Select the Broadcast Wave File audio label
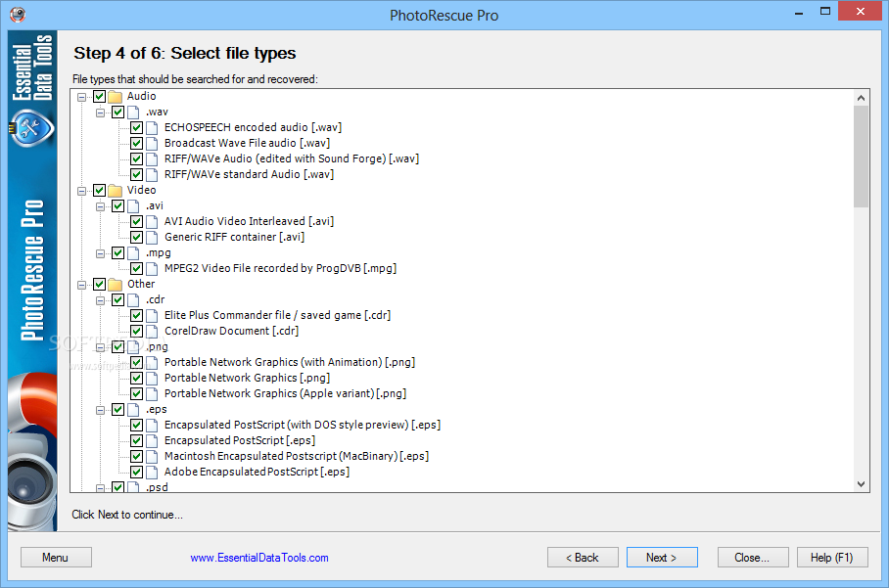 pos(247,143)
